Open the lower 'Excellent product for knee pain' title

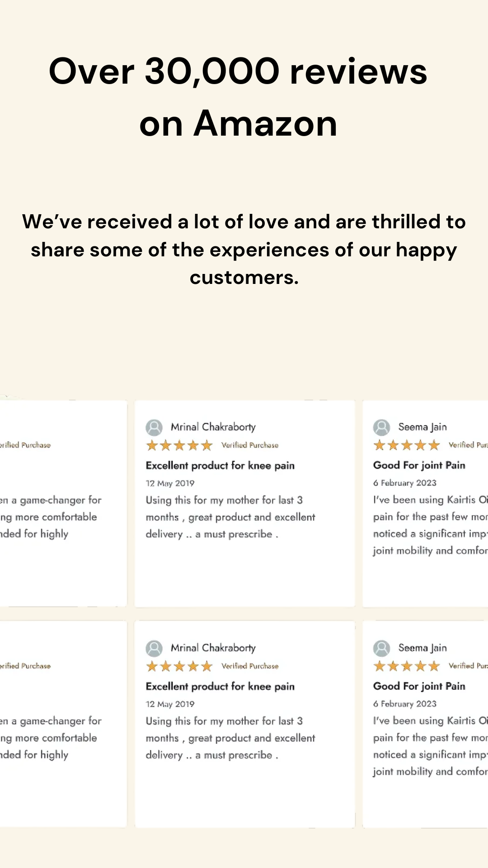click(220, 687)
